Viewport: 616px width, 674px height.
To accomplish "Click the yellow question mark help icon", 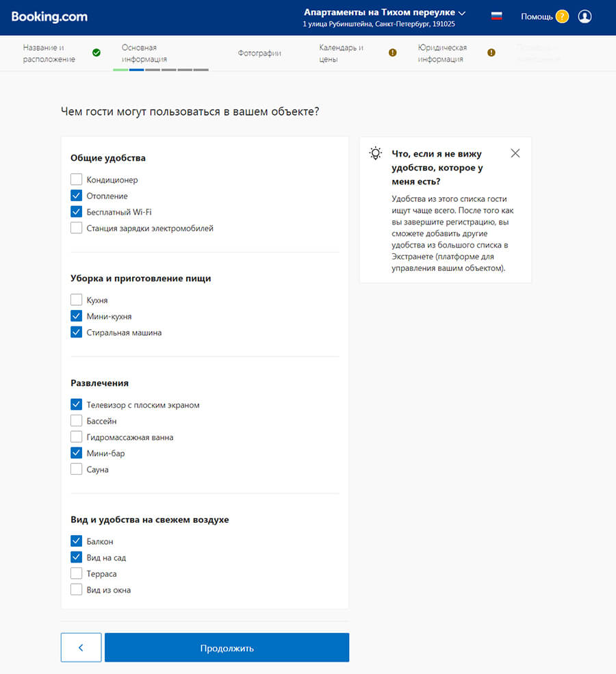I will tap(562, 16).
